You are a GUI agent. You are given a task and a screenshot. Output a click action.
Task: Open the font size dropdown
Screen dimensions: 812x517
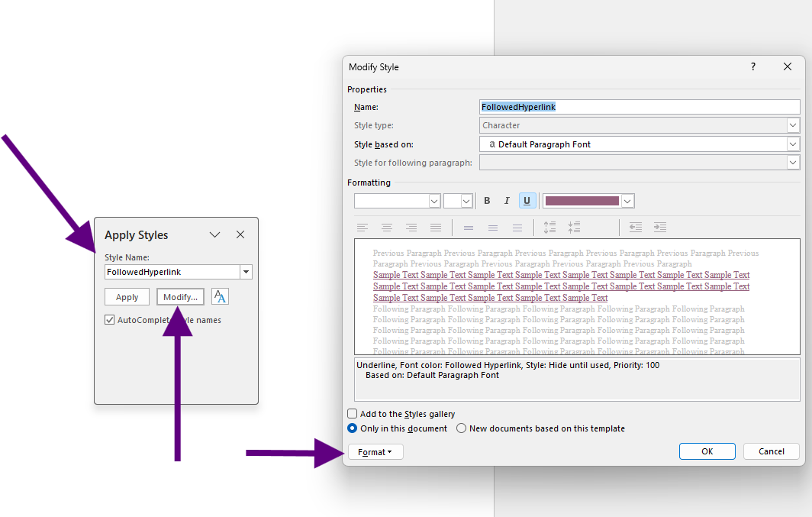click(466, 201)
